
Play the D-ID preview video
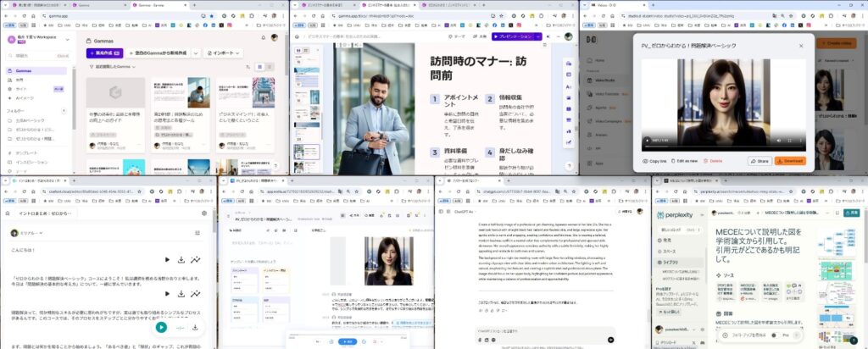coord(647,141)
